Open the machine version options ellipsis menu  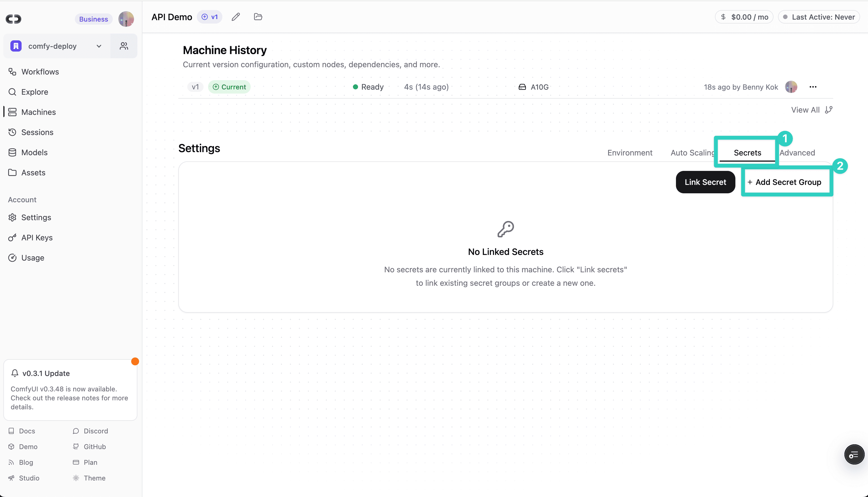(813, 87)
